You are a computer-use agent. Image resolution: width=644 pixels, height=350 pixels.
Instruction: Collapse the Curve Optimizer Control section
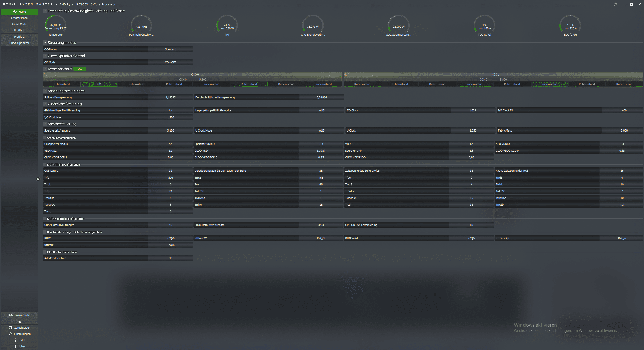point(45,56)
